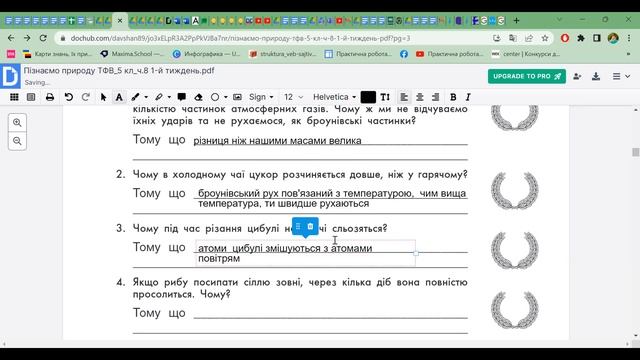Toggle the browser side panel
The width and height of the screenshot is (640, 360).
tap(597, 38)
